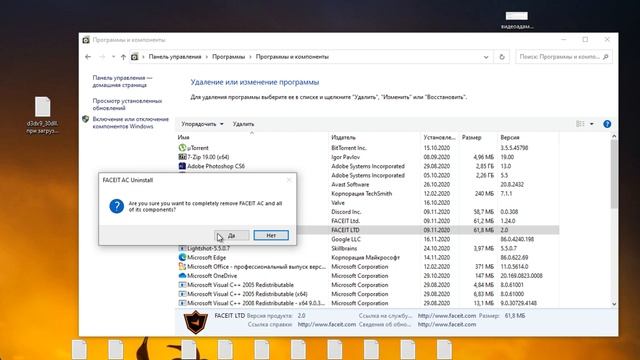The height and width of the screenshot is (360, 640).
Task: Confirm uninstall with the Да button
Action: (231, 235)
